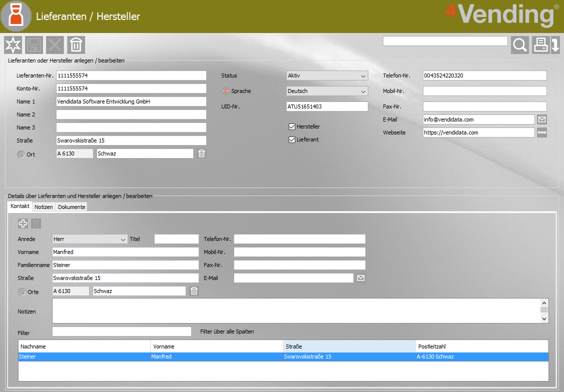Click the supplier Fax-Nr. field
The height and width of the screenshot is (392, 564).
tap(485, 106)
